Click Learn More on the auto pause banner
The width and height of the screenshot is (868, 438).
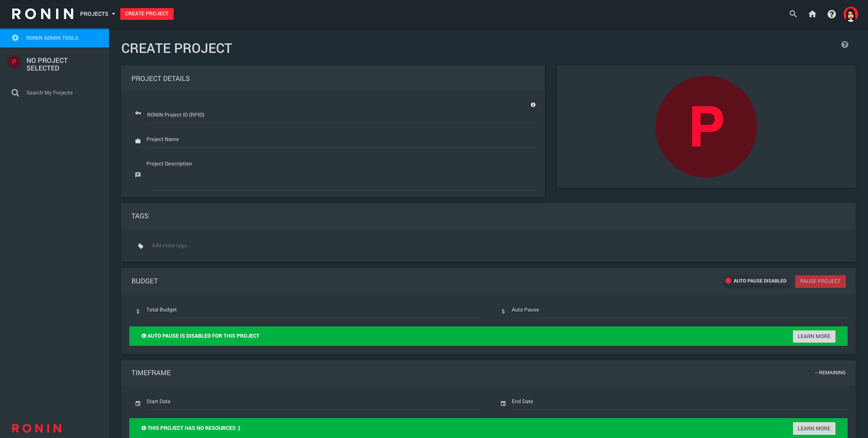tap(814, 336)
